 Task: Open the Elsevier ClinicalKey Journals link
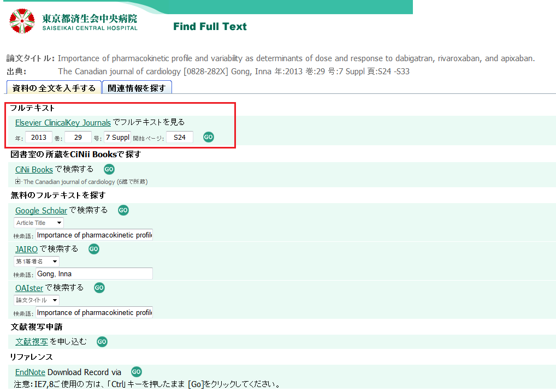[63, 123]
